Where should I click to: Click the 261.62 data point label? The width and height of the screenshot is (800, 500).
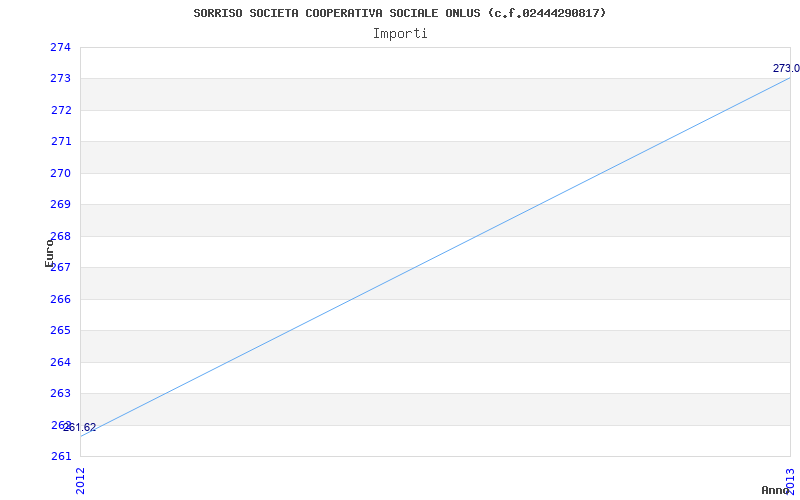[x=80, y=428]
